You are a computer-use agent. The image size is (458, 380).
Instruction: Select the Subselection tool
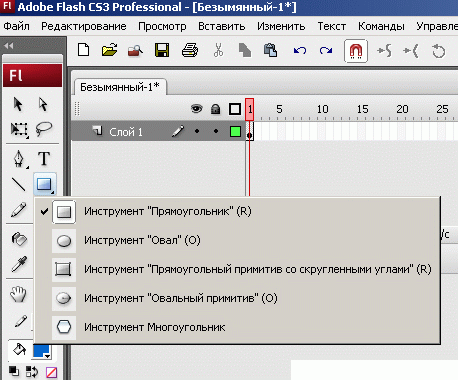[43, 104]
